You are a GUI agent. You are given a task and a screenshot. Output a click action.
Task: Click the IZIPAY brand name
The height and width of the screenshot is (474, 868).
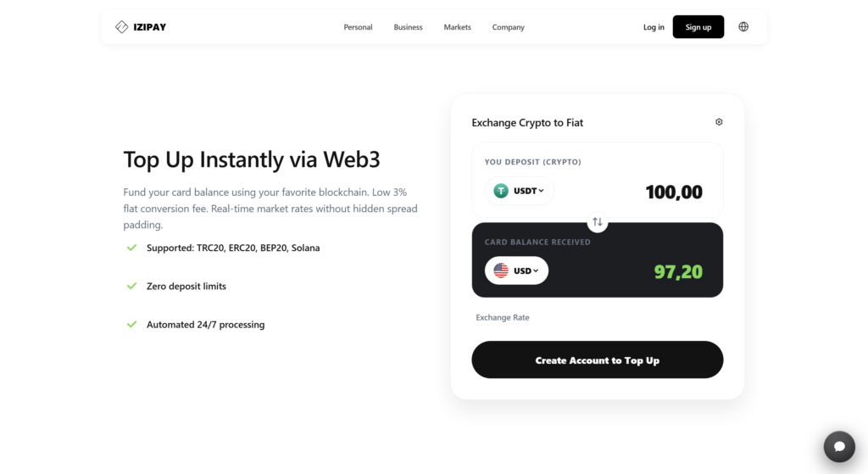(x=149, y=26)
